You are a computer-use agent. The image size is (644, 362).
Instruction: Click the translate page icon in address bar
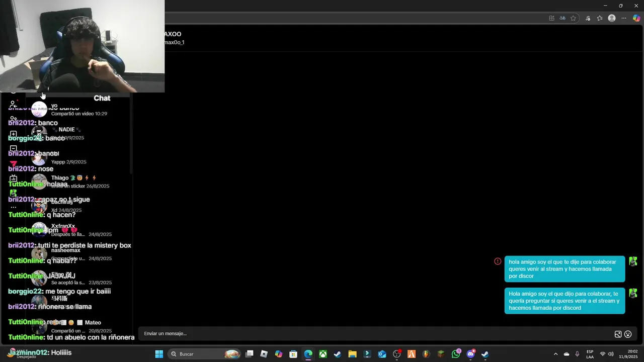pyautogui.click(x=562, y=18)
